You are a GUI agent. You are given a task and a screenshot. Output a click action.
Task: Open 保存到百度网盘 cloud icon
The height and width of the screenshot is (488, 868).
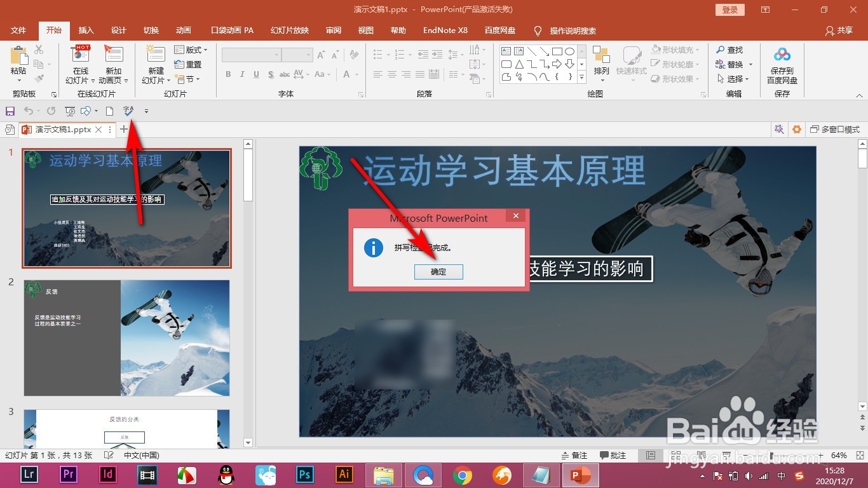[782, 55]
